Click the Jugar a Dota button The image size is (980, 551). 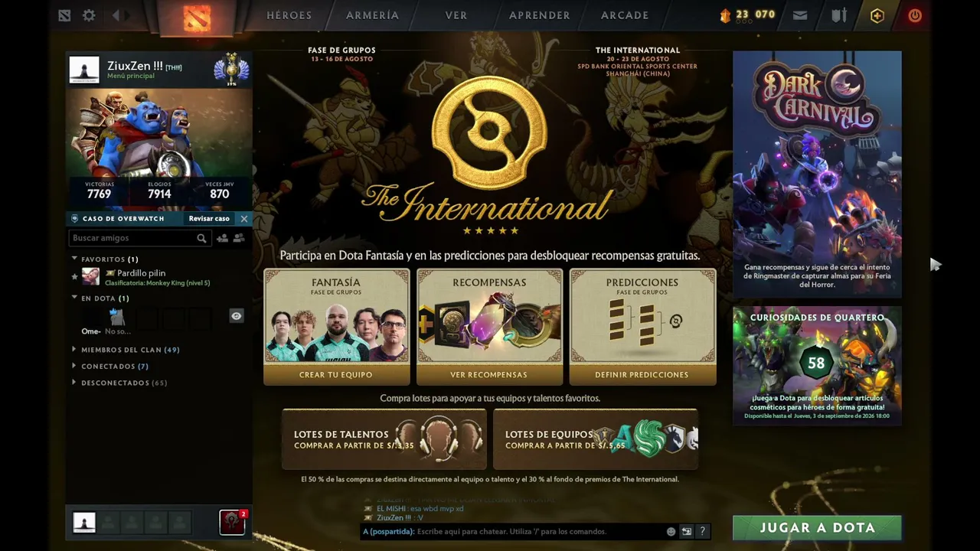(x=817, y=528)
